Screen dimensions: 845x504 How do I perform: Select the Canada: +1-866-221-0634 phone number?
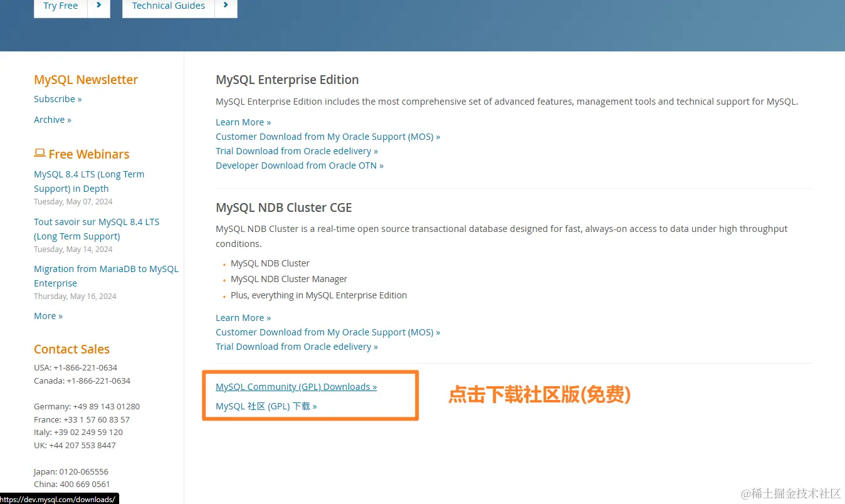point(82,381)
